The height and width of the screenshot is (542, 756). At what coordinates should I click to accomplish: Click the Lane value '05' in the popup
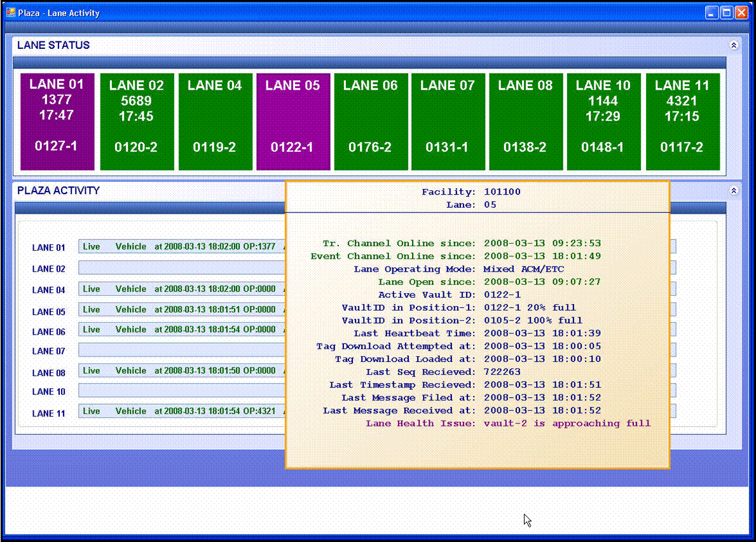coord(490,205)
